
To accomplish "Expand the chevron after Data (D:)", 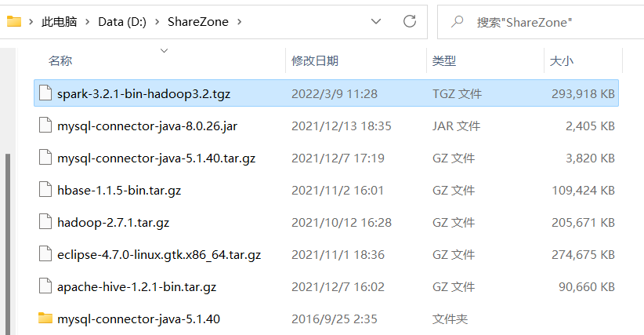I will click(157, 22).
